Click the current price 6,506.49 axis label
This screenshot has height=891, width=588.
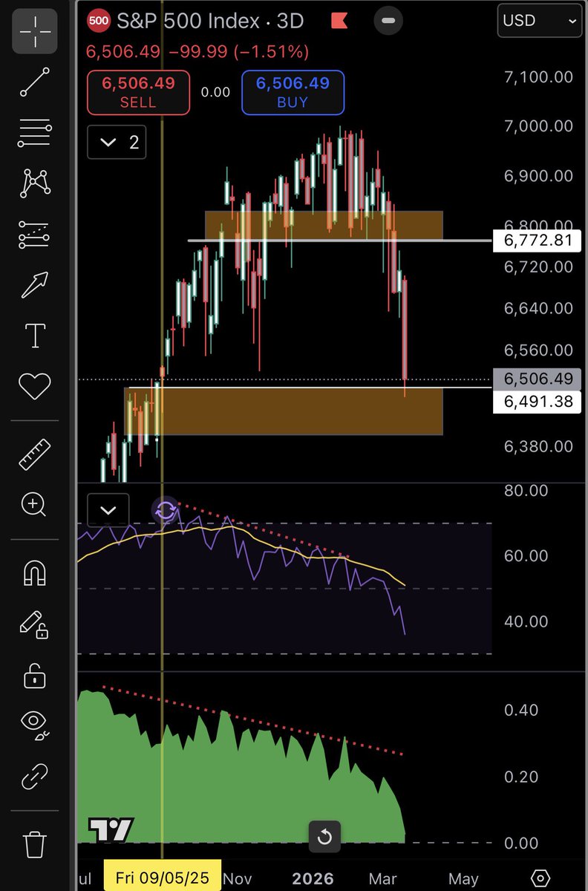coord(538,379)
